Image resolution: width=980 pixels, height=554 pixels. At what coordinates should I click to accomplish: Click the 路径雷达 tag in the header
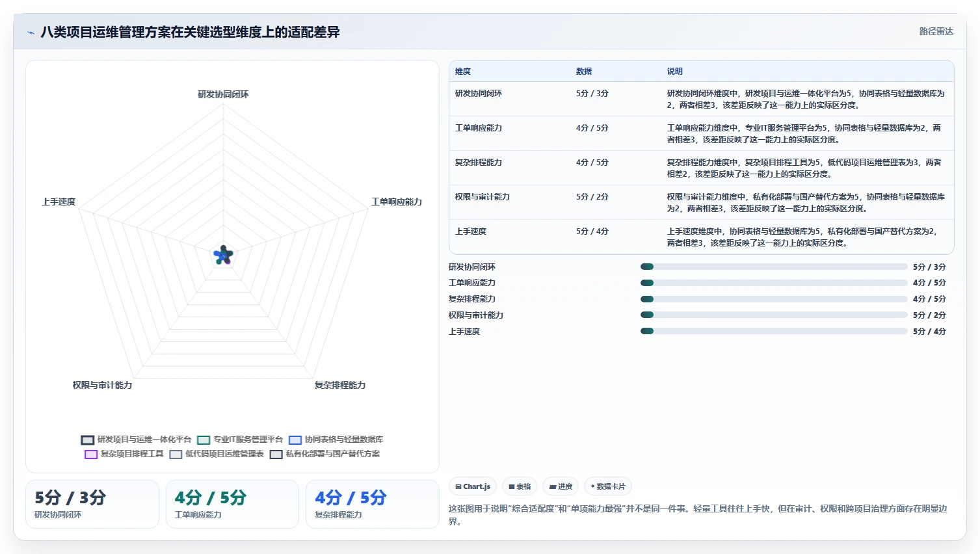tap(936, 31)
